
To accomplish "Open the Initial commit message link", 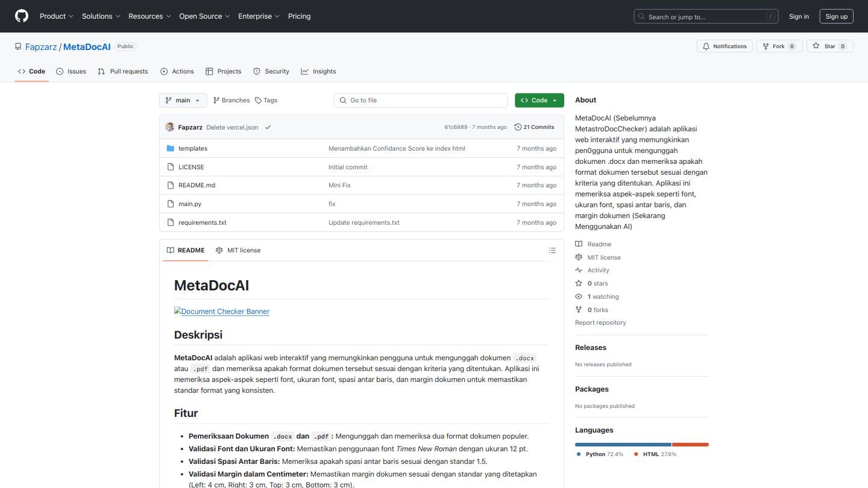I will point(348,167).
